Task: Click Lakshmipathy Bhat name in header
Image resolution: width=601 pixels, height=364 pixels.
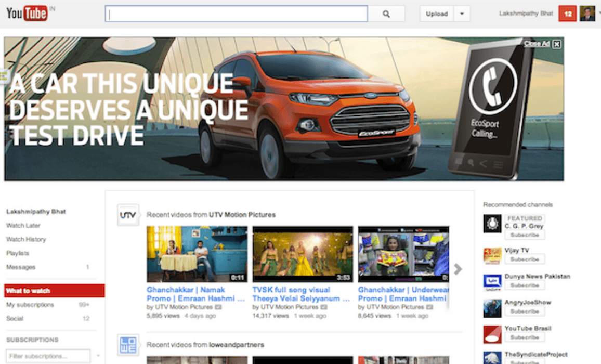Action: click(x=526, y=14)
